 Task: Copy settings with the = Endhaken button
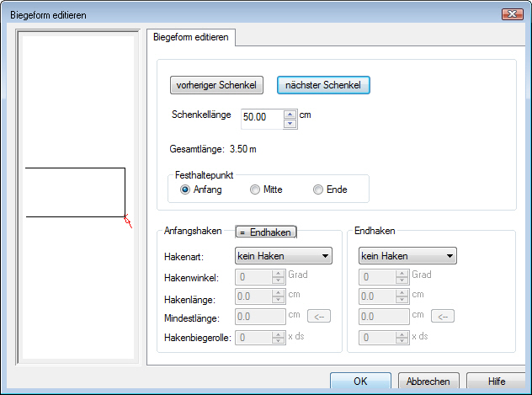click(x=266, y=232)
